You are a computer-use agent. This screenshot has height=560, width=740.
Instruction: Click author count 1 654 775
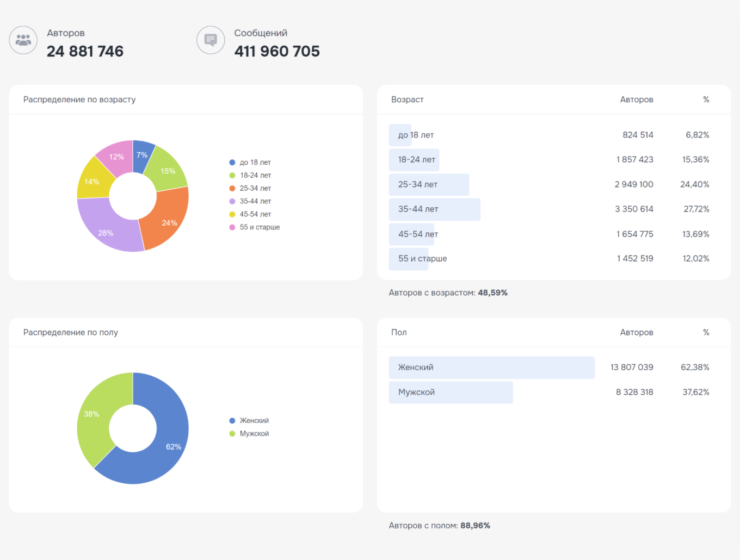coord(634,234)
